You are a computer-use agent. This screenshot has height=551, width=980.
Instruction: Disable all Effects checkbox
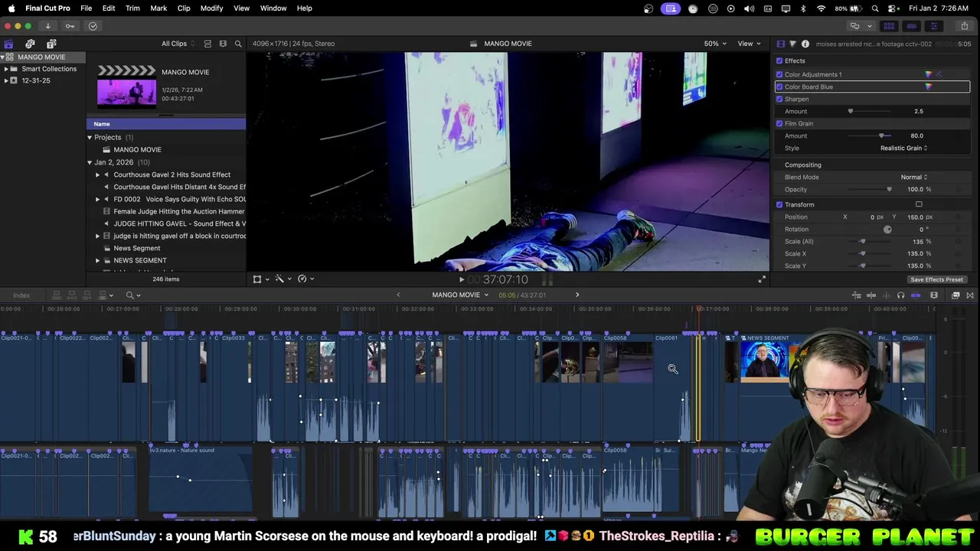tap(779, 61)
